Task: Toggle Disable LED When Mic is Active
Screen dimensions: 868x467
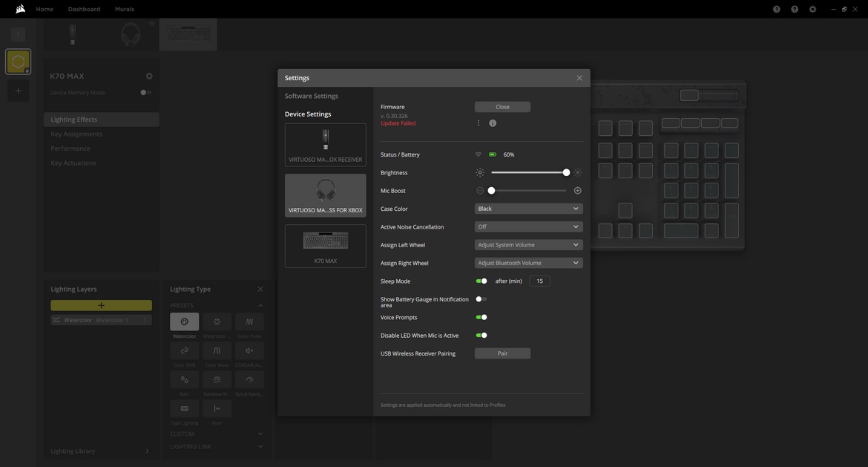Action: (481, 335)
